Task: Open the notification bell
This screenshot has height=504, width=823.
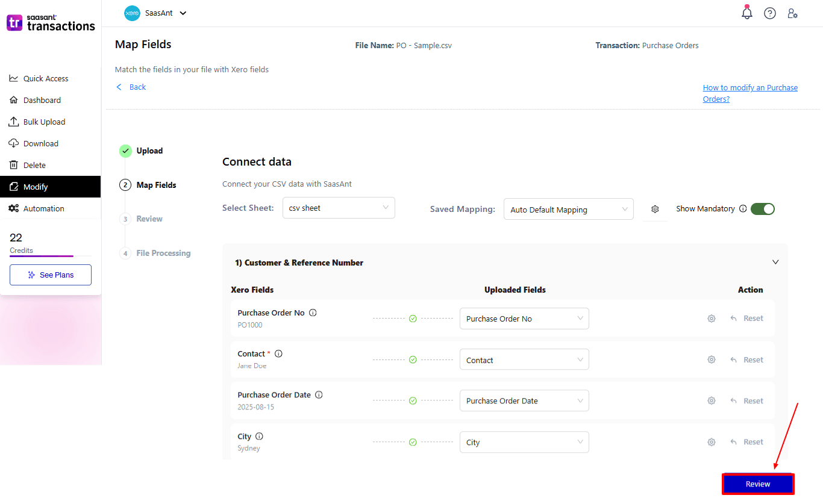Action: 746,13
